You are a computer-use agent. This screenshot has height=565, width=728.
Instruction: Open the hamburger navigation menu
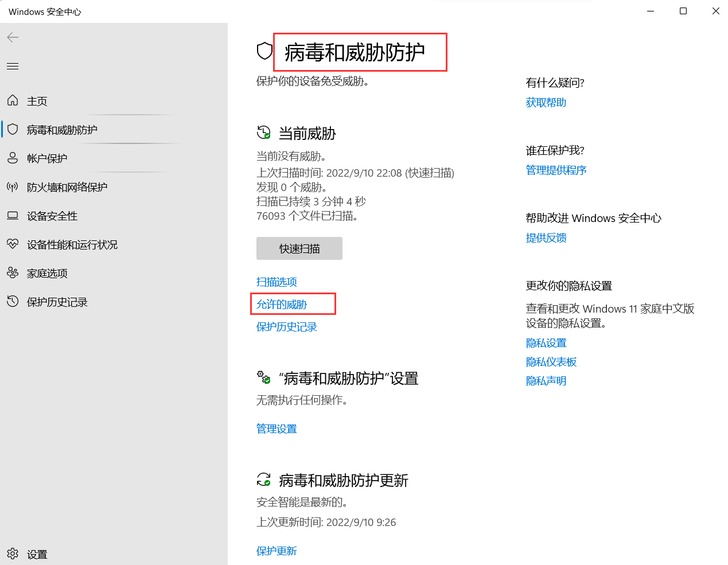(13, 67)
